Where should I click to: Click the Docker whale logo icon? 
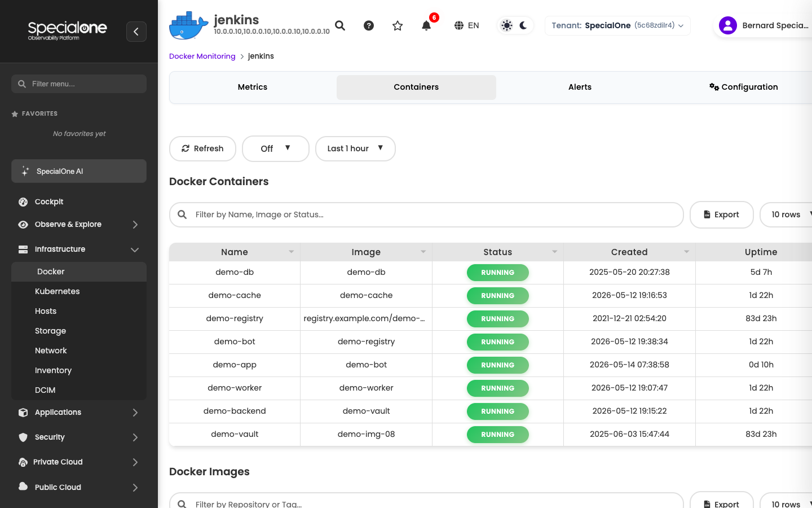(x=188, y=25)
